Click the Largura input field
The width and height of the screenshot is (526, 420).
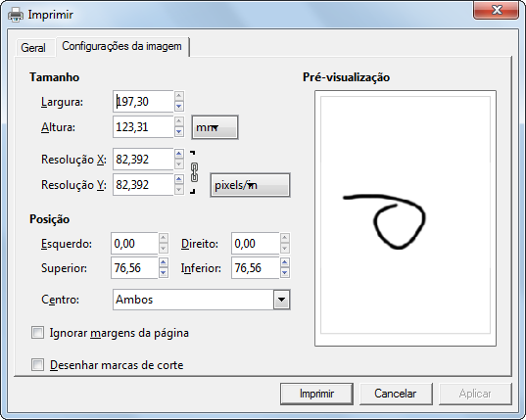(143, 101)
